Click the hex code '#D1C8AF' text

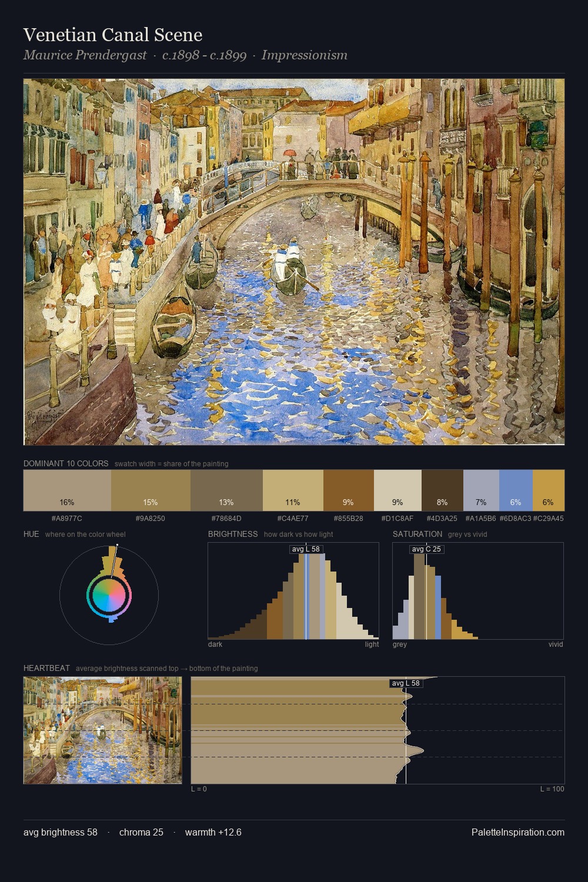397,519
